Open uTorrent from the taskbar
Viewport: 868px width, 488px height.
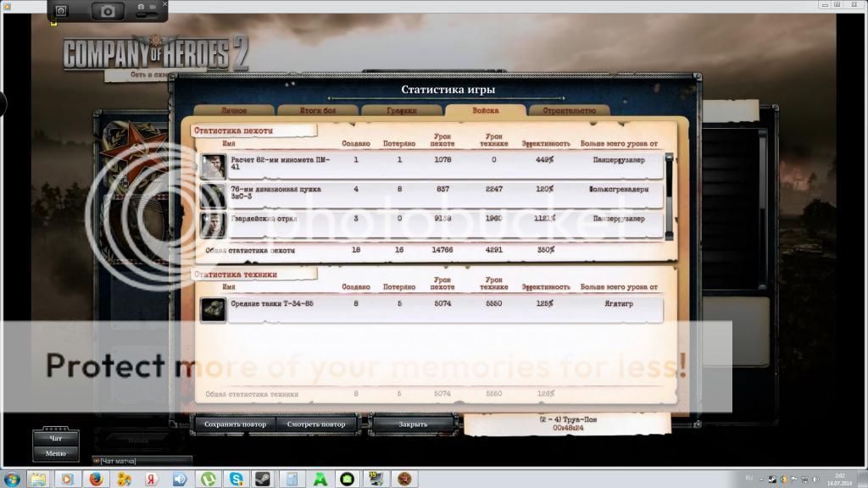point(209,479)
